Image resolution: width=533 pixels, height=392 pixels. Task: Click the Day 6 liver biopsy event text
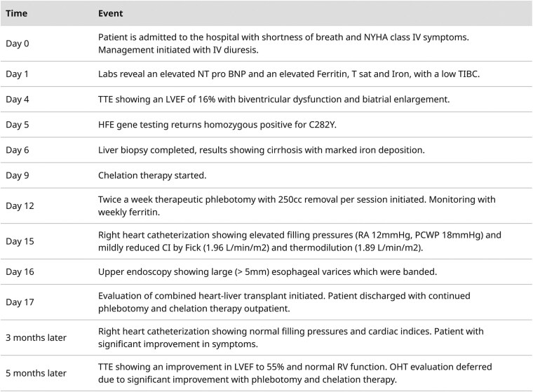click(x=262, y=150)
